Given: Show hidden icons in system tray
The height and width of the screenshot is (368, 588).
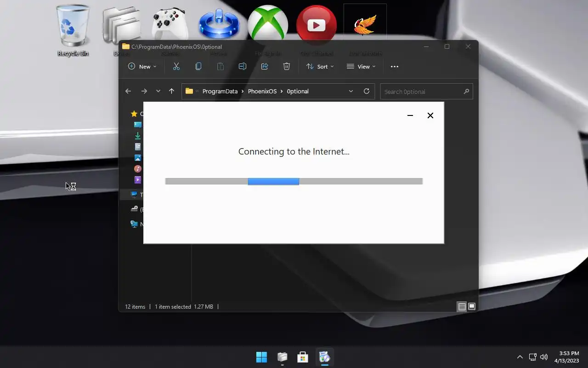Looking at the screenshot, I should tap(520, 357).
